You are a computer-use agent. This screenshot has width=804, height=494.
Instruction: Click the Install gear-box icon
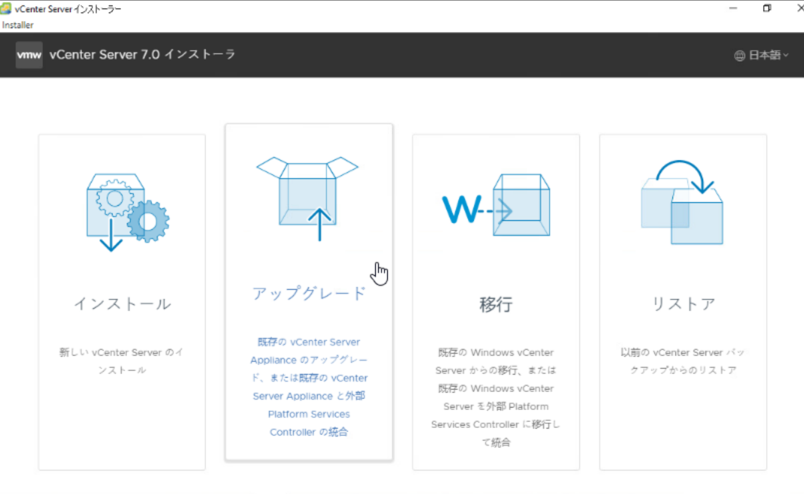pos(128,212)
